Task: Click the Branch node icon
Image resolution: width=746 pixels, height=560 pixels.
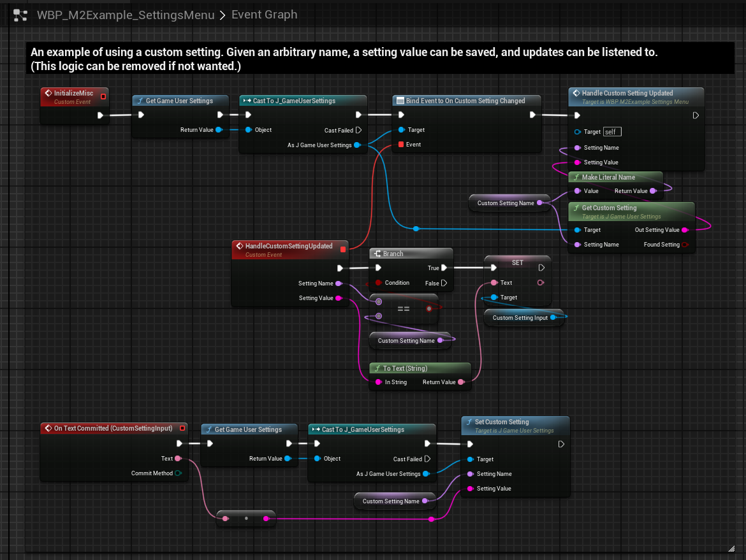Action: click(377, 254)
